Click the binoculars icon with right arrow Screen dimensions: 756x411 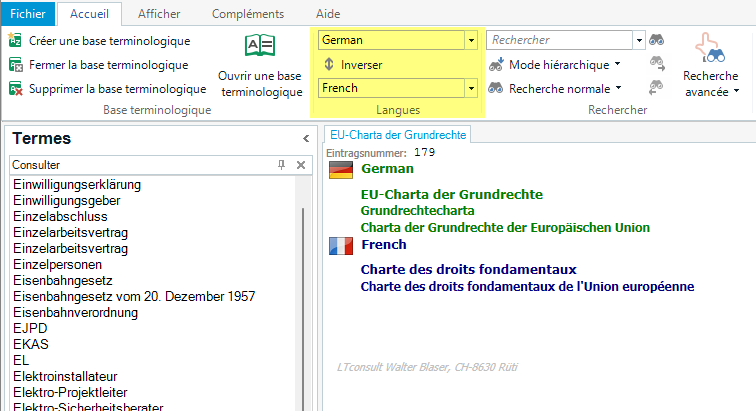point(657,64)
